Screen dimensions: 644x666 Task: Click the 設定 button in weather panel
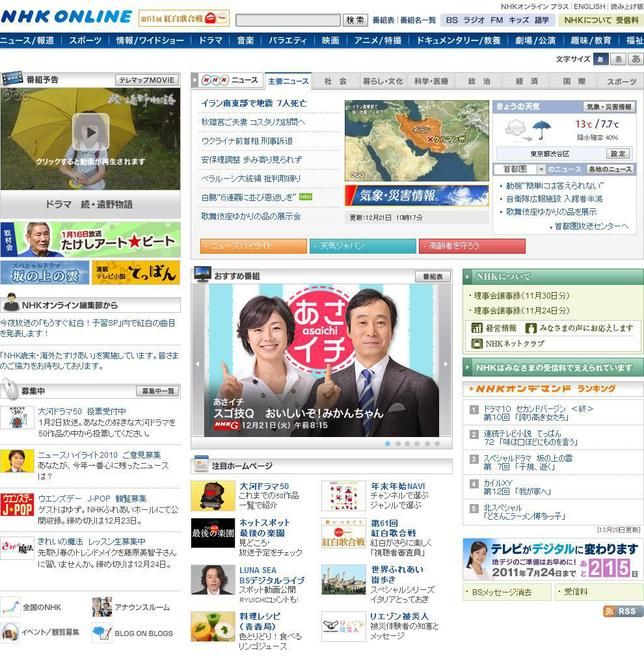[618, 153]
